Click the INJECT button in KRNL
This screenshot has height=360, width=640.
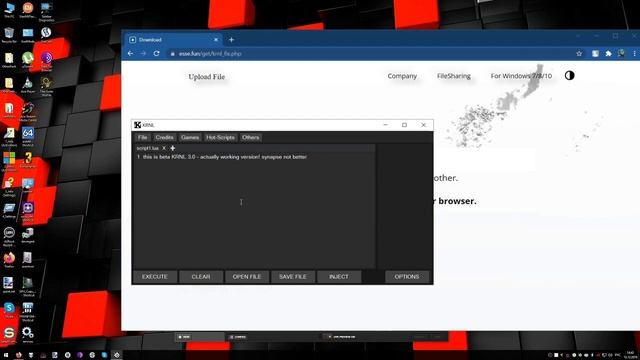tap(339, 277)
